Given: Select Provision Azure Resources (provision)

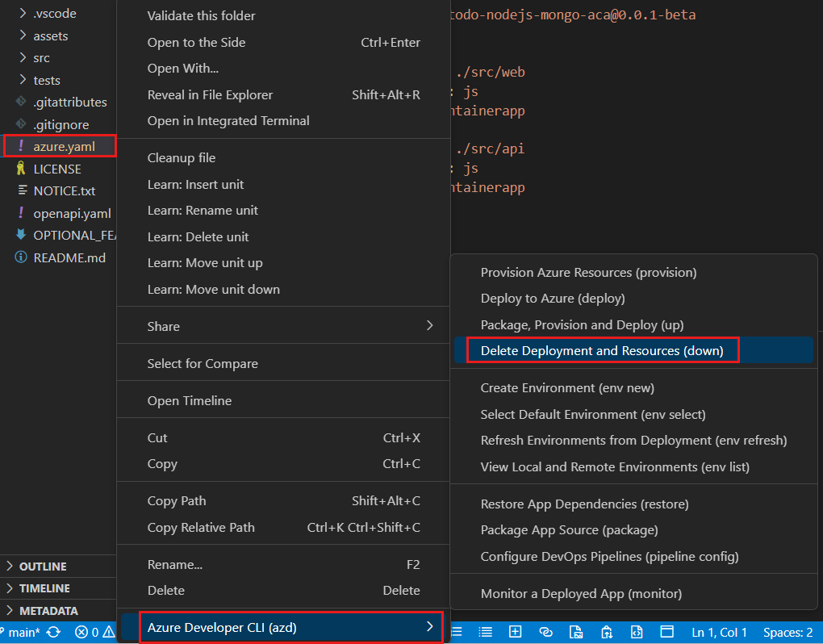Looking at the screenshot, I should [x=633, y=273].
